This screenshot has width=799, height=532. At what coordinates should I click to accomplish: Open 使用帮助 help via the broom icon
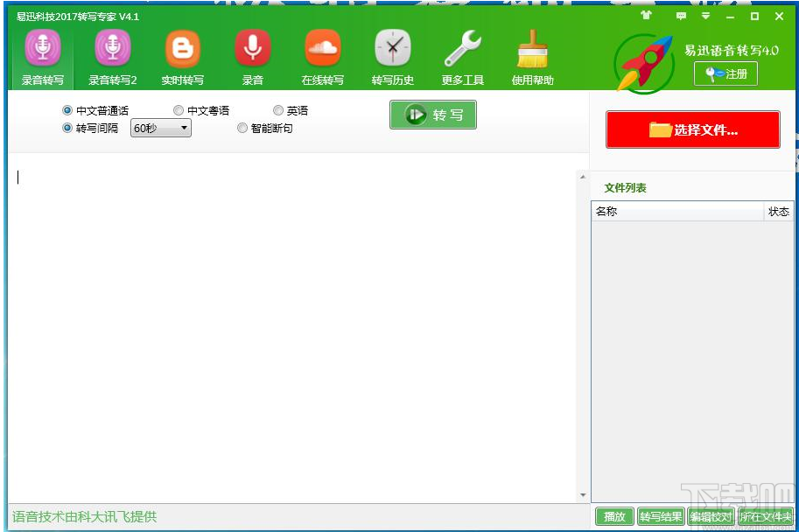tap(532, 54)
